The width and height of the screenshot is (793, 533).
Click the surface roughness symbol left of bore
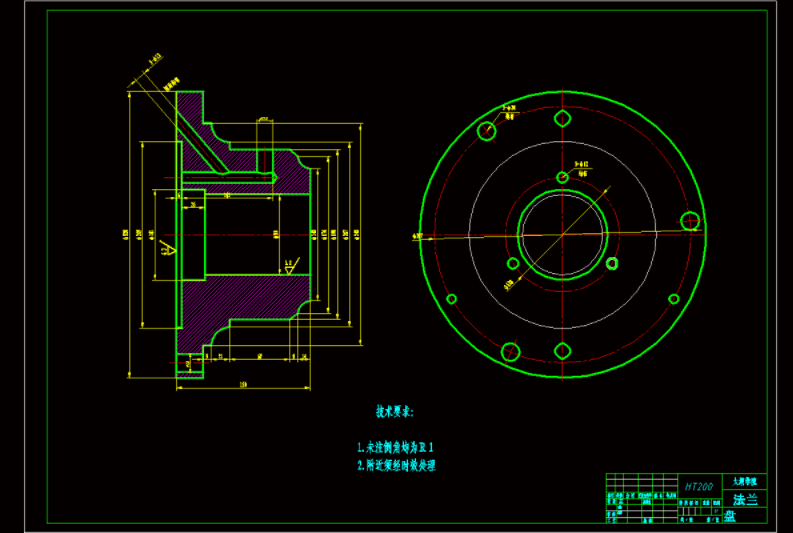[x=170, y=247]
